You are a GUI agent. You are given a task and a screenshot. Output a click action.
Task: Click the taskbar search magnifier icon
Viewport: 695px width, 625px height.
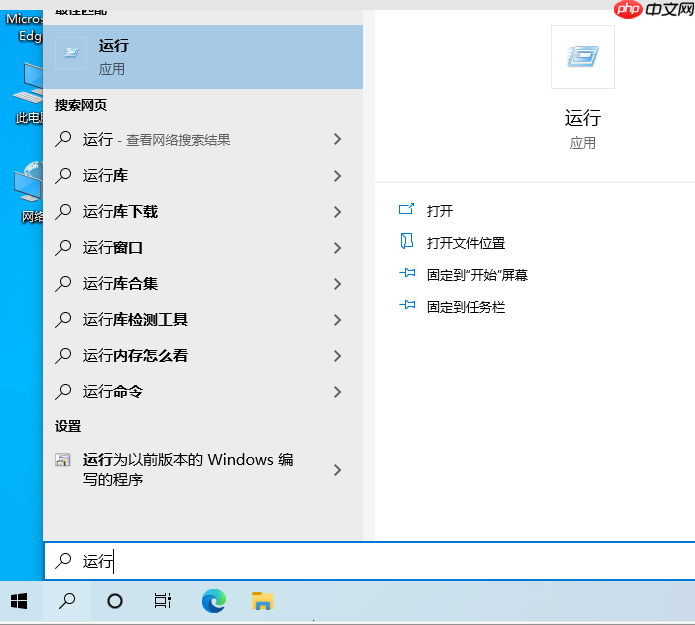tap(67, 602)
